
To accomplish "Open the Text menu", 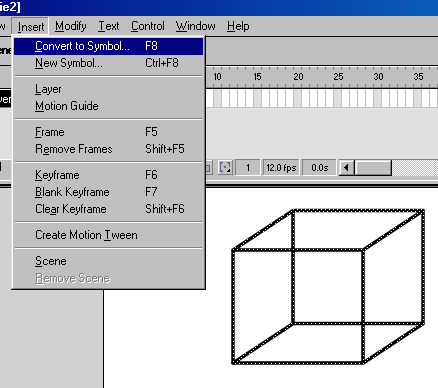I will pos(109,26).
